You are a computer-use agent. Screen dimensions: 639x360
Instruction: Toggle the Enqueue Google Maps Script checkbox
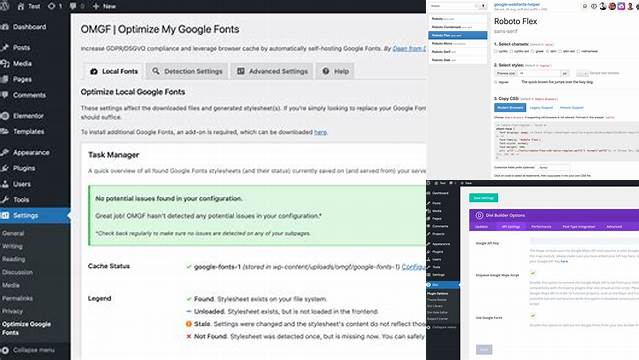[x=533, y=273]
